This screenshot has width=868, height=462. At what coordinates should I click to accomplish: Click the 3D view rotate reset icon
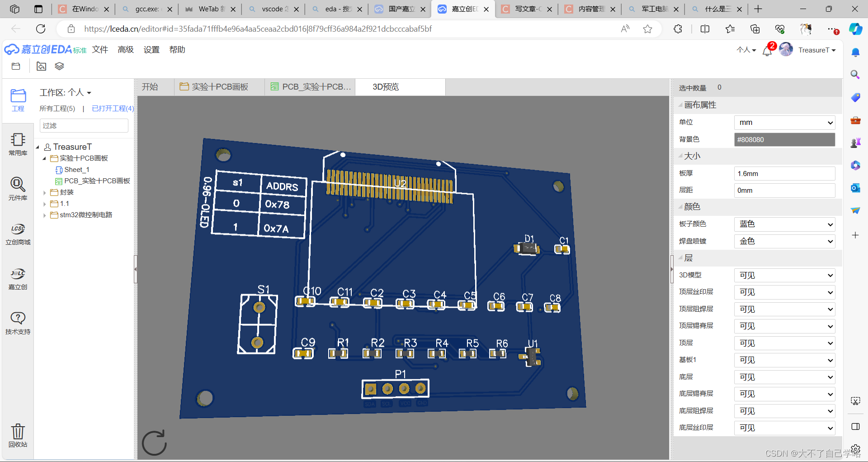(154, 442)
